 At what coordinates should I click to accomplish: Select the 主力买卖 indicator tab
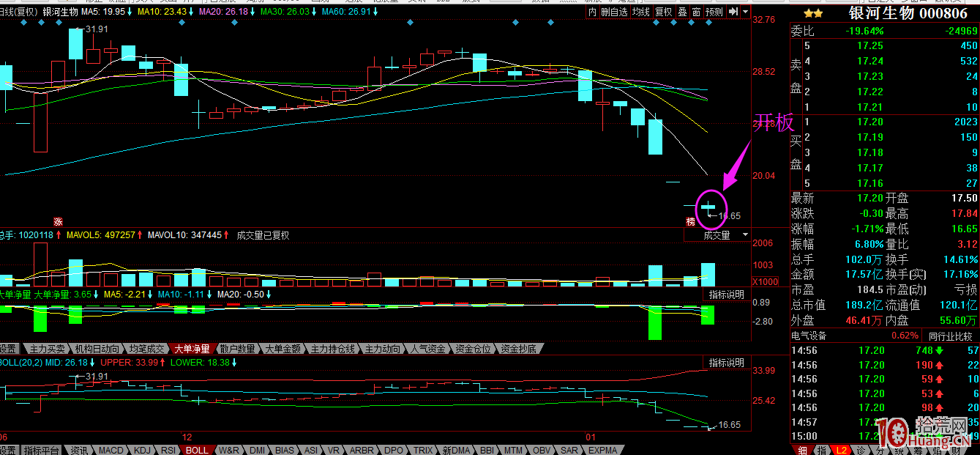click(47, 349)
